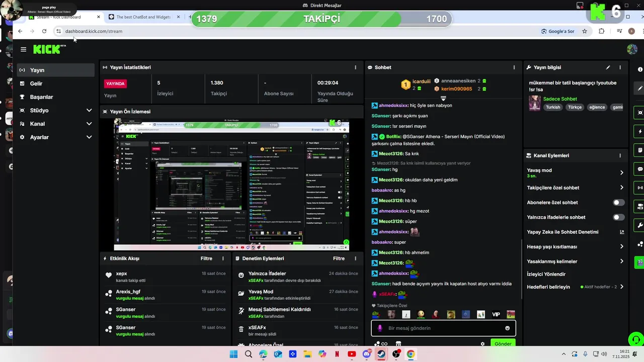Click the info icon in right strip
The image size is (644, 362).
click(x=640, y=69)
